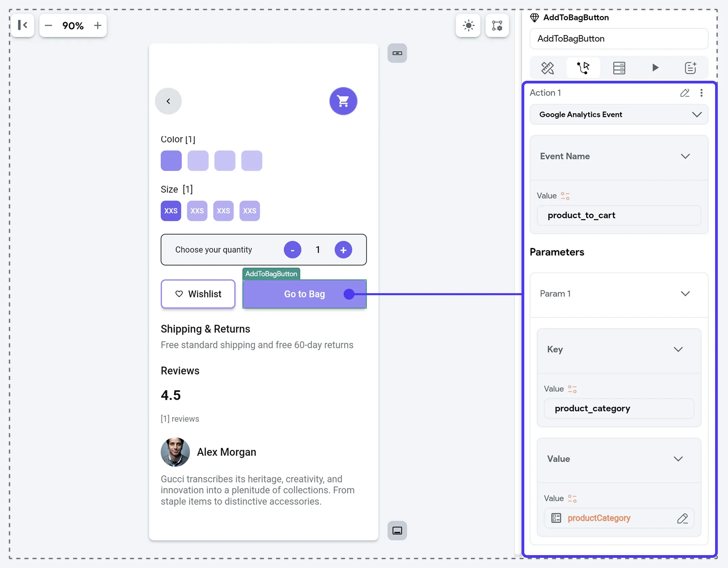Click the back chevron button in preview
This screenshot has width=728, height=568.
pos(168,101)
